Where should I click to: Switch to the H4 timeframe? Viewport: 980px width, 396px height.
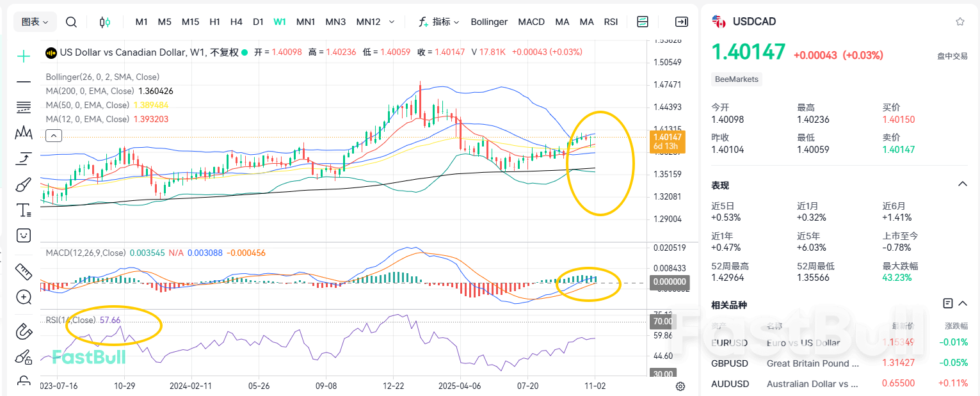(x=236, y=21)
